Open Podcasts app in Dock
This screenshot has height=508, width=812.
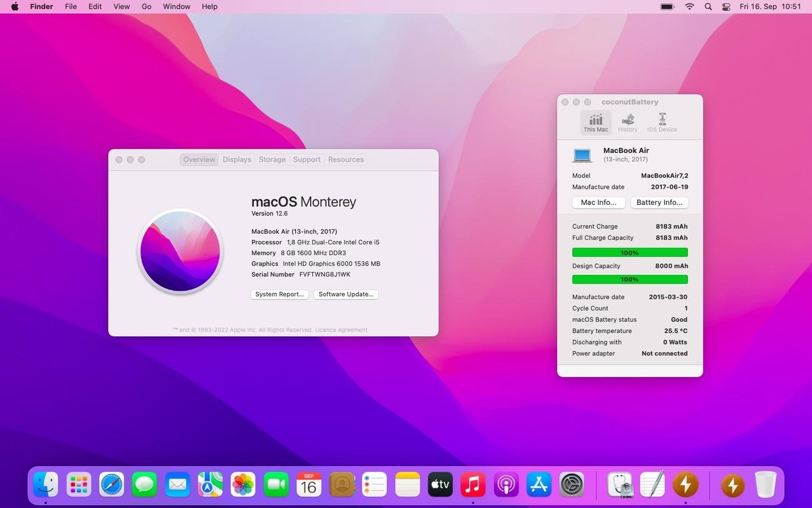(x=506, y=484)
